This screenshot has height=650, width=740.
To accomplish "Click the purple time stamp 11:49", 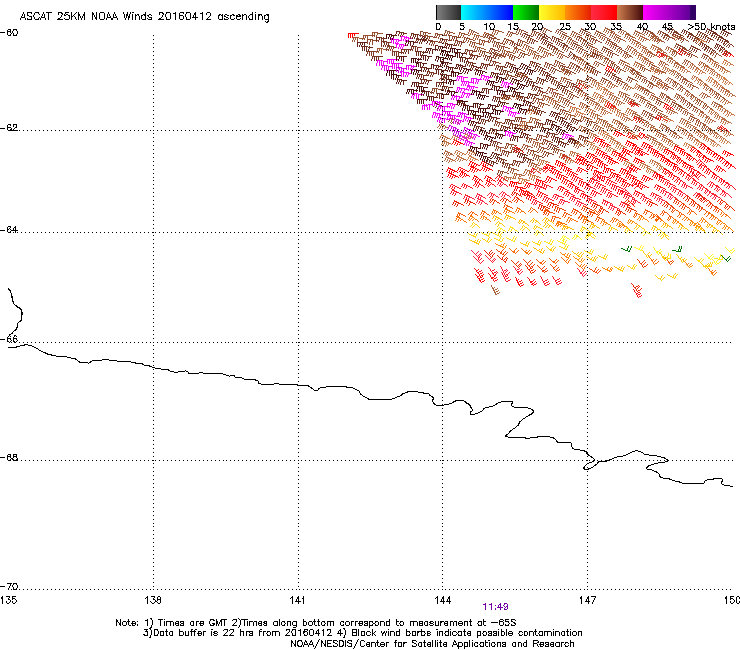I will 495,607.
